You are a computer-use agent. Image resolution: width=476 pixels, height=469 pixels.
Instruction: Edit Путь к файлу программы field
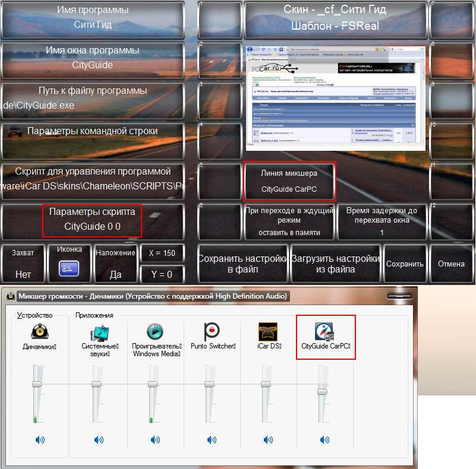click(93, 101)
